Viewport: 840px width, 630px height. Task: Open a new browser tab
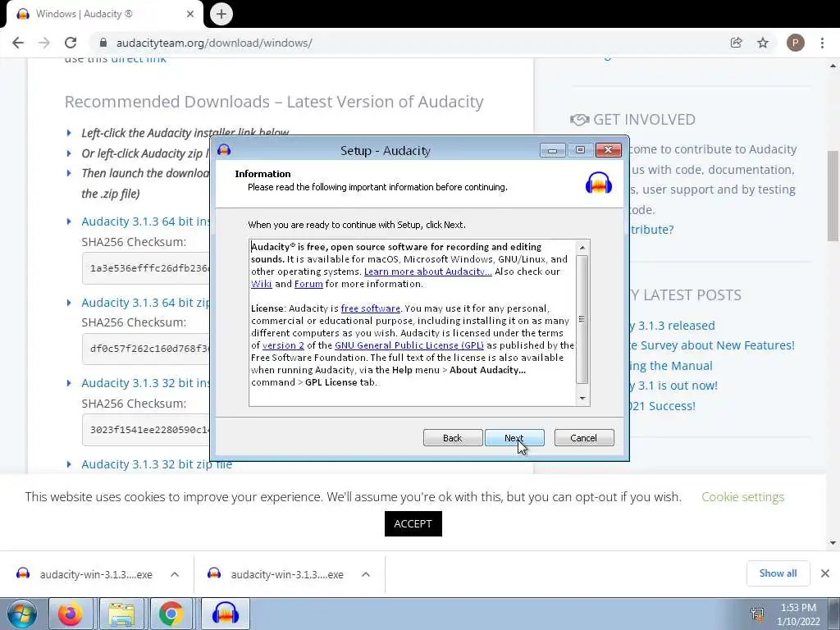click(x=221, y=14)
